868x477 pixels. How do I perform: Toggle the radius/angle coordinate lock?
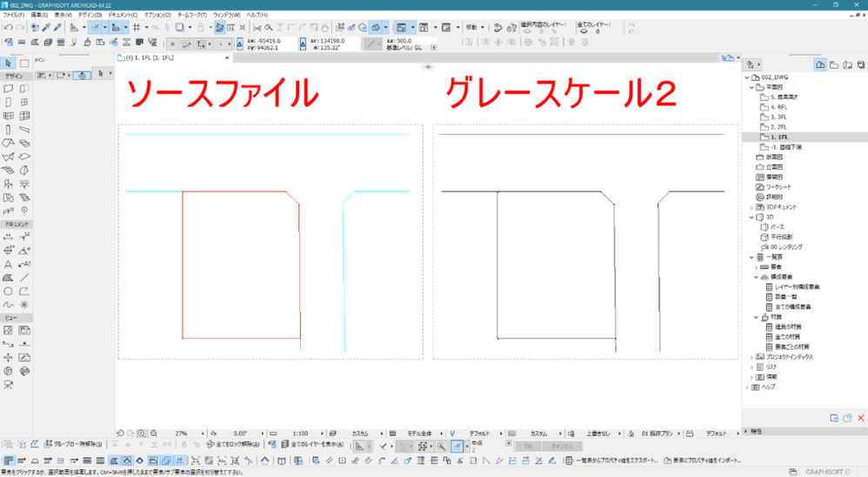(x=303, y=44)
